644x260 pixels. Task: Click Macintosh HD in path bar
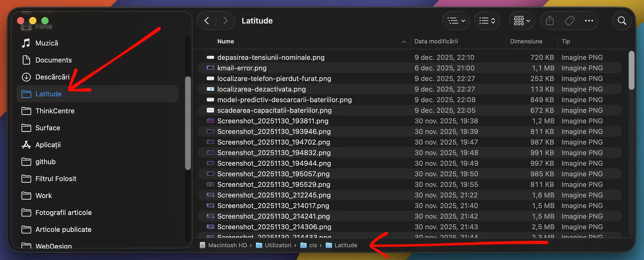pos(227,245)
